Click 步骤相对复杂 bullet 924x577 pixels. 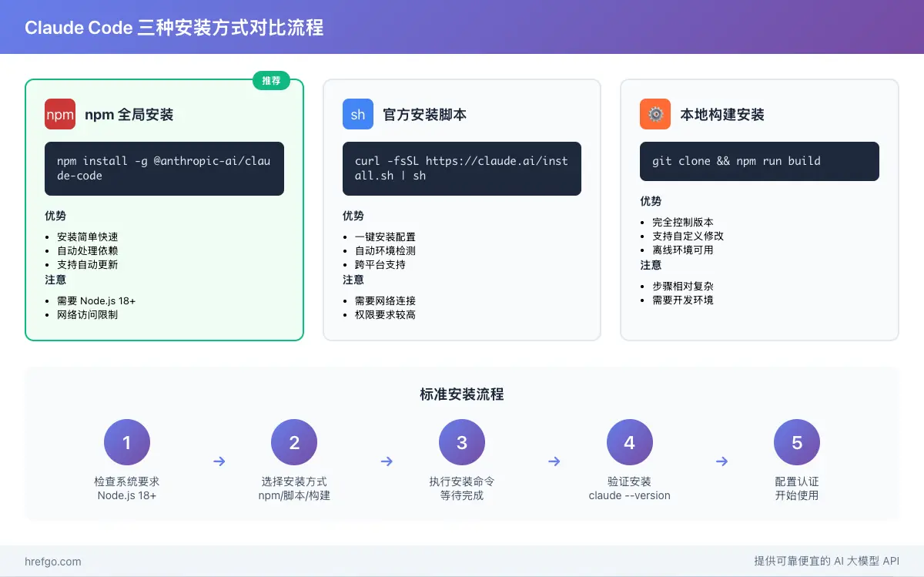pyautogui.click(x=683, y=287)
